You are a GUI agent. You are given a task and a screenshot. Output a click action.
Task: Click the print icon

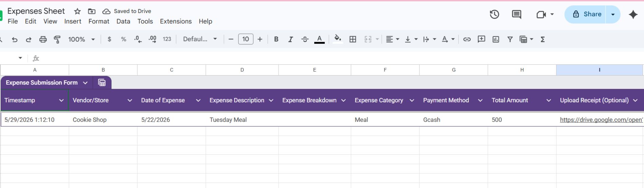click(43, 39)
